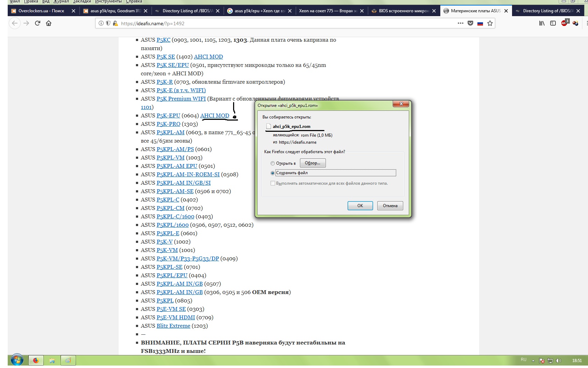Viewport: 588px width, 368px height.
Task: Open the P5KC link
Action: pos(163,40)
